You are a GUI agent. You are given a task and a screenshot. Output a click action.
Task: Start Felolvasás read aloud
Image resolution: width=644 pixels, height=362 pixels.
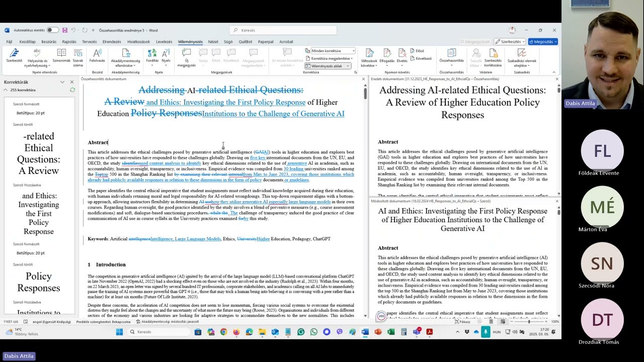point(97,56)
